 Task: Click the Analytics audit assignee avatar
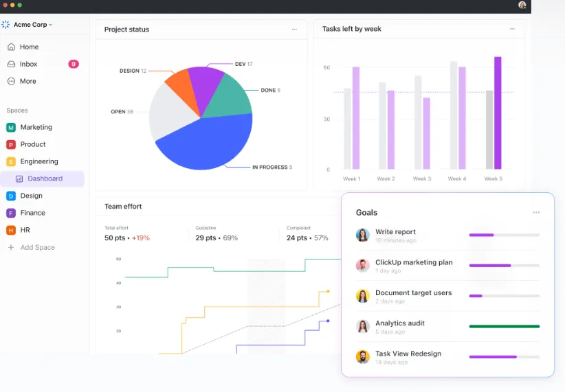pyautogui.click(x=362, y=327)
